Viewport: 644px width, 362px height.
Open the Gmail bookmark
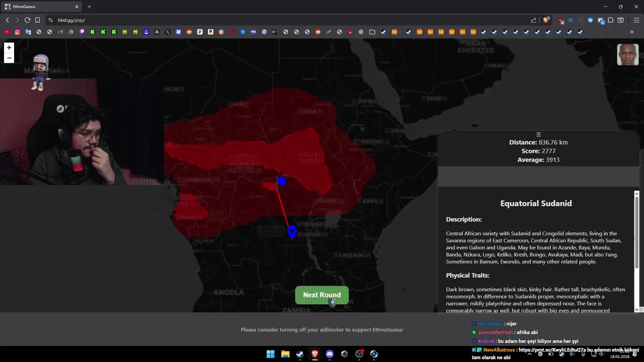pos(60,32)
